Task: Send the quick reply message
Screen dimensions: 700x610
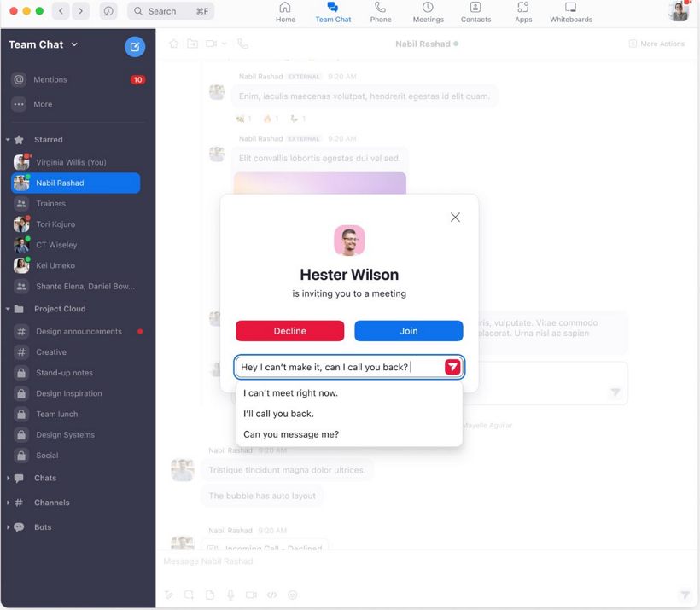Action: tap(452, 367)
